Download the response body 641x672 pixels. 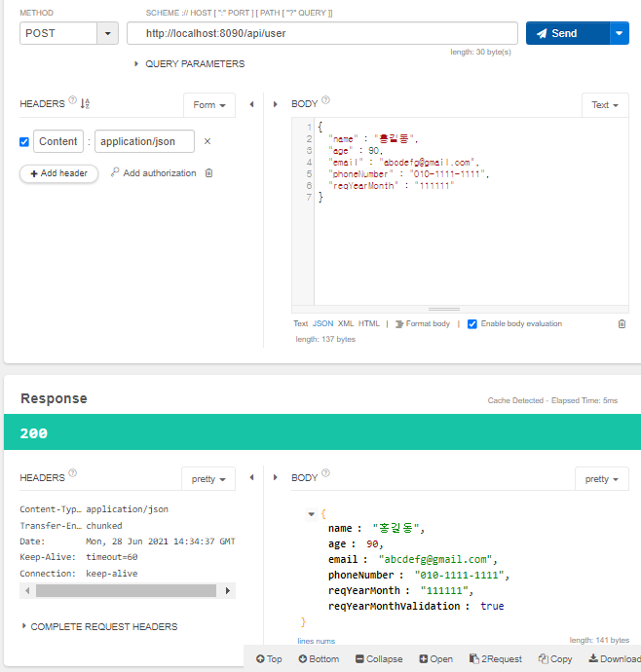pos(615,658)
